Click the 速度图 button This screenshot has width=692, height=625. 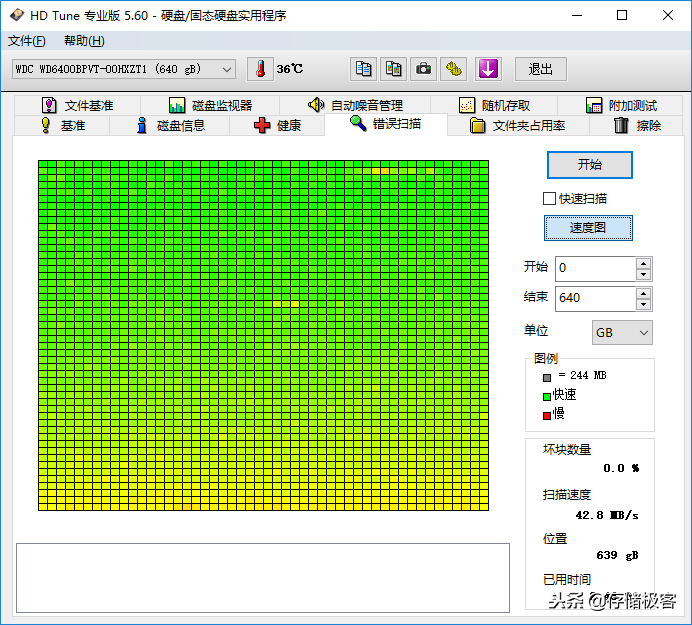588,228
